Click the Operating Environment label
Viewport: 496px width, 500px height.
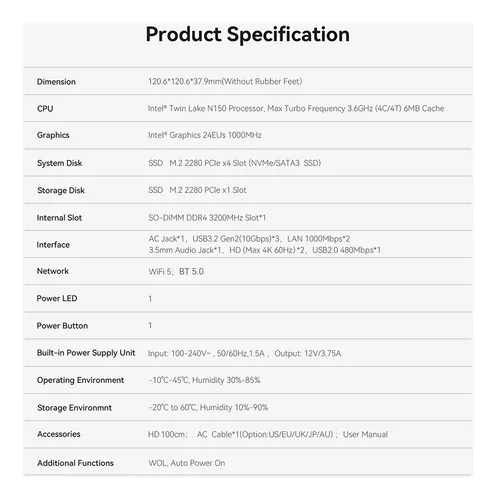[80, 380]
